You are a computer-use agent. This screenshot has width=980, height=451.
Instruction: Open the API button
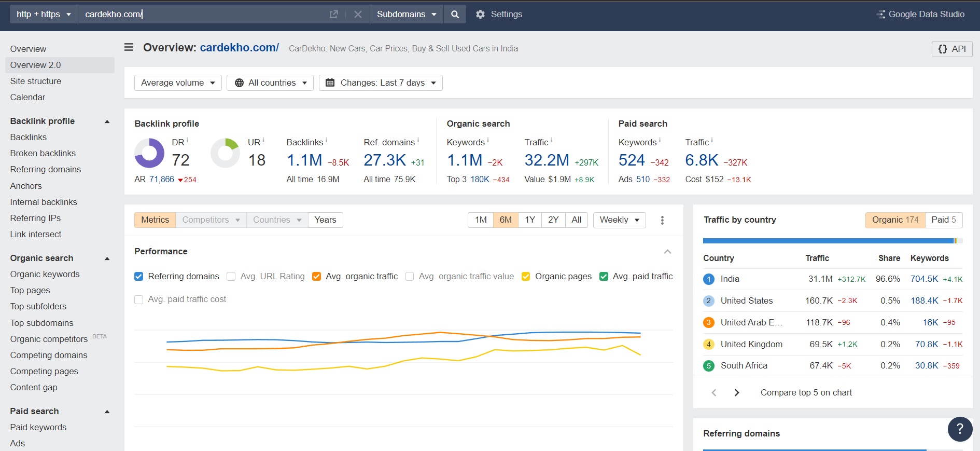[952, 49]
